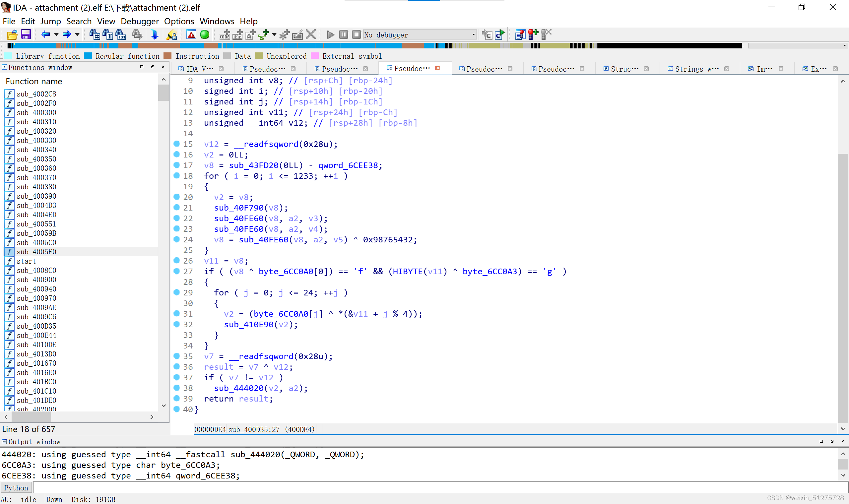Click the Unexplored legend color swatch
Screen dimensions: 849x504
(x=259, y=56)
